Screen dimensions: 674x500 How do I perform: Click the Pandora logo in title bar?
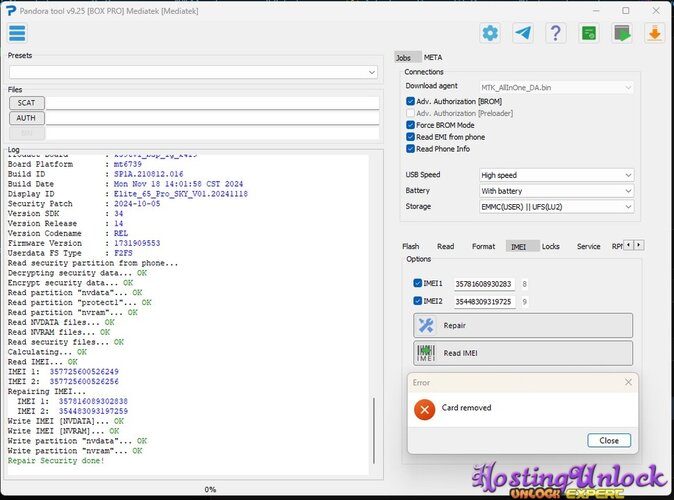tap(11, 11)
